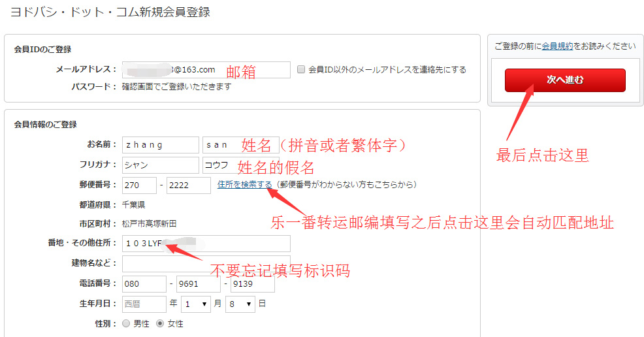
Task: Select the 女性 radio button
Action: coord(160,323)
